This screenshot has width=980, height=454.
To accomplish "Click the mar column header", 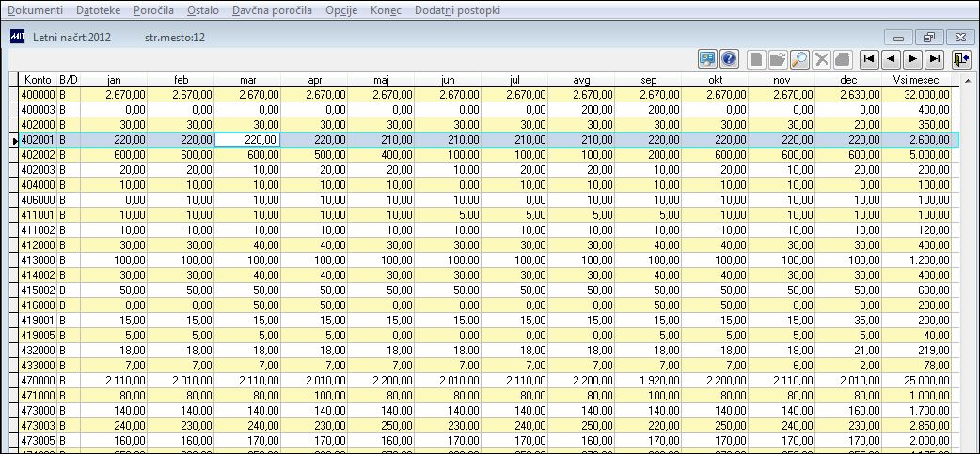I will [247, 80].
